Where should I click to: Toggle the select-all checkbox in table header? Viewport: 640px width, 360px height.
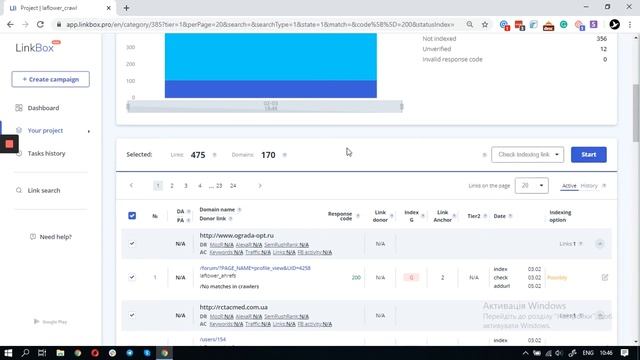[x=132, y=216]
